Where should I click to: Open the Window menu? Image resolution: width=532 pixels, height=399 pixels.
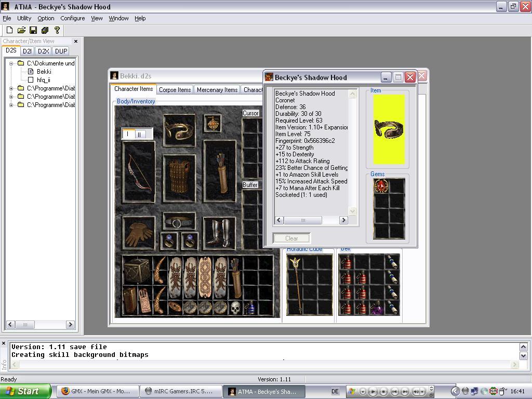118,18
